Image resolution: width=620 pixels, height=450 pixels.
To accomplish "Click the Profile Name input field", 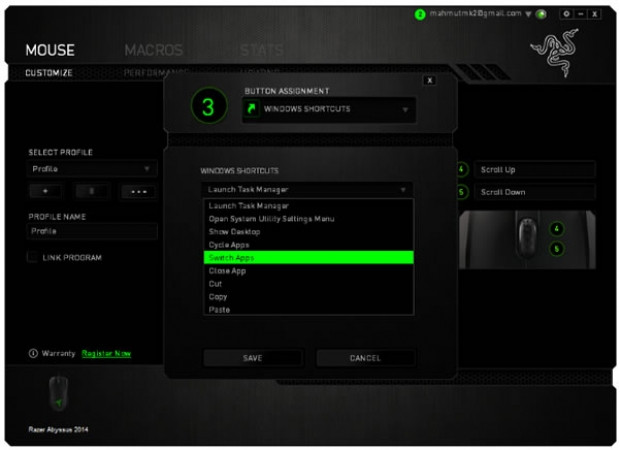I will [92, 231].
